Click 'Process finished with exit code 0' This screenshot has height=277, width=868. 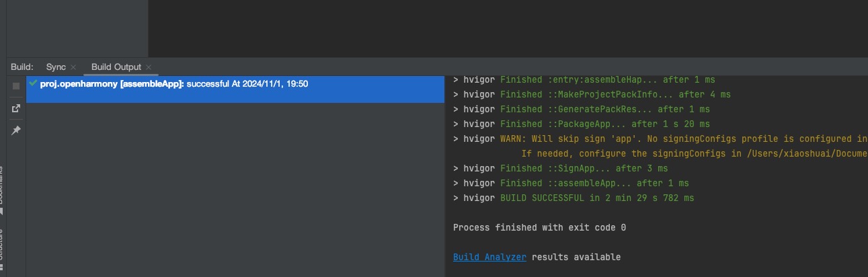[x=539, y=227]
